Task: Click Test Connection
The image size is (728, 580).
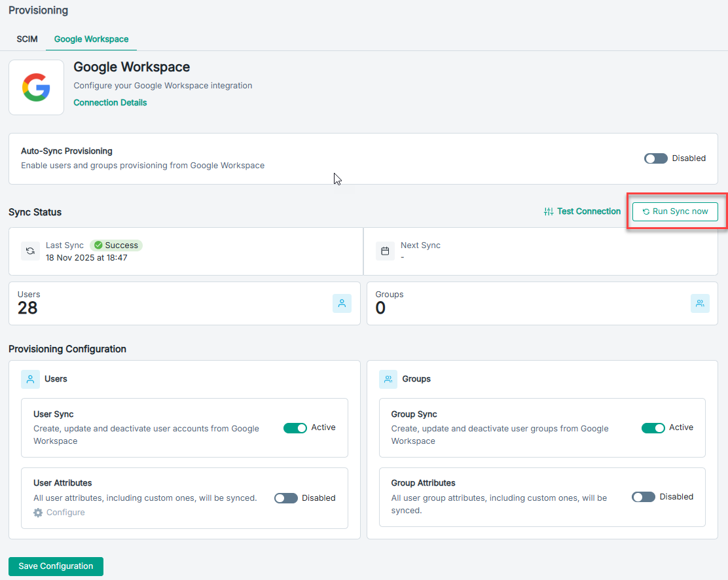Action: [x=582, y=211]
